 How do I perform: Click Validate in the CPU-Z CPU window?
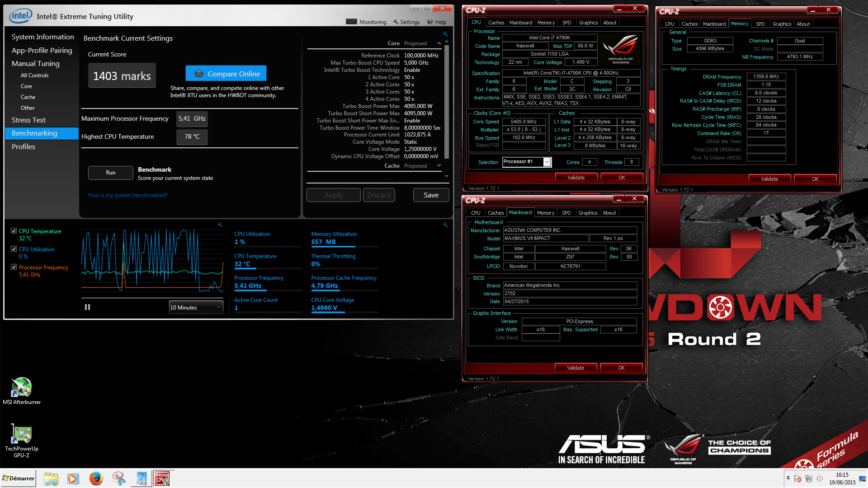(576, 178)
